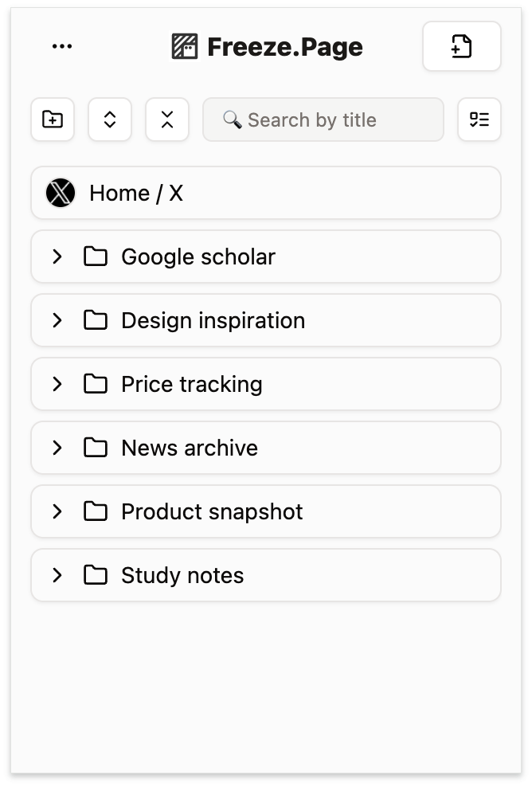532x787 pixels.
Task: Collapse all folders with inward arrows icon
Action: coord(167,119)
